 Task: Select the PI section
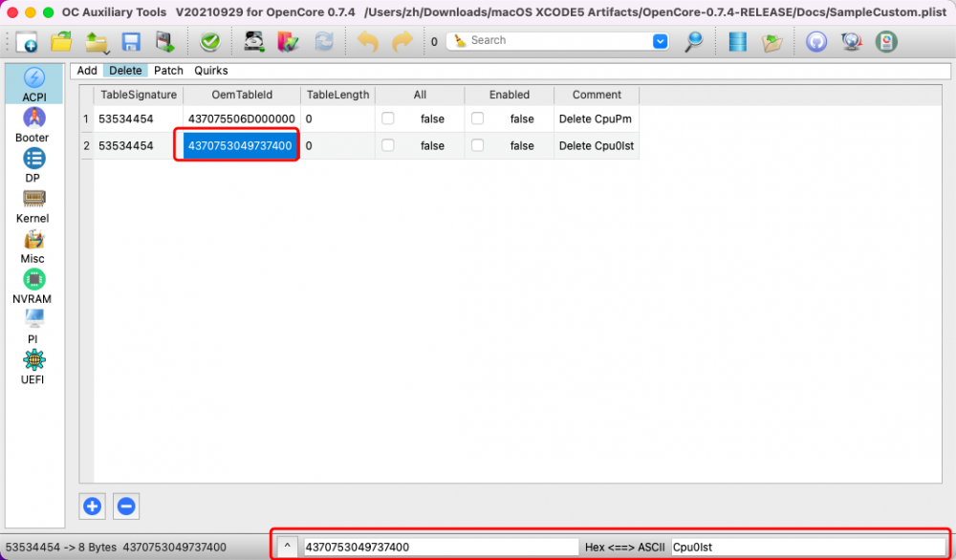point(34,326)
